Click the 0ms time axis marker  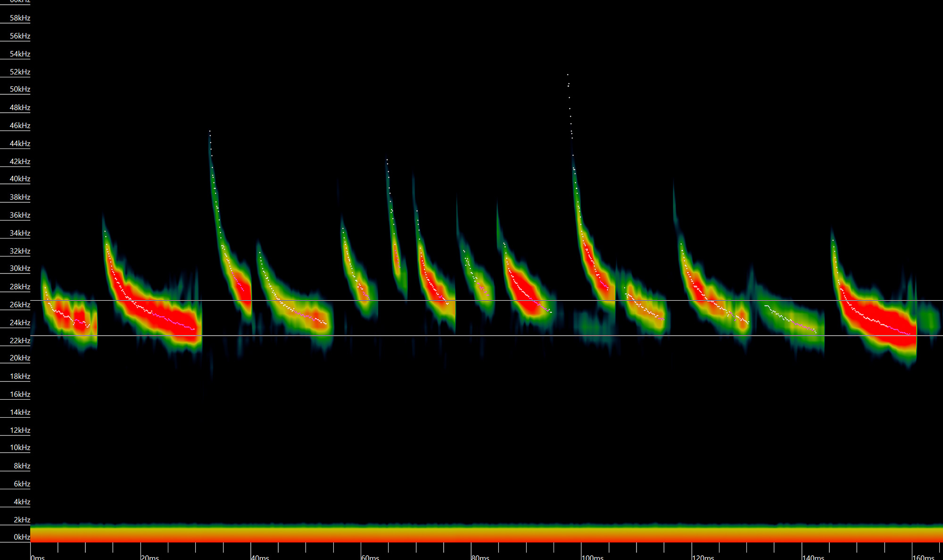click(x=38, y=557)
